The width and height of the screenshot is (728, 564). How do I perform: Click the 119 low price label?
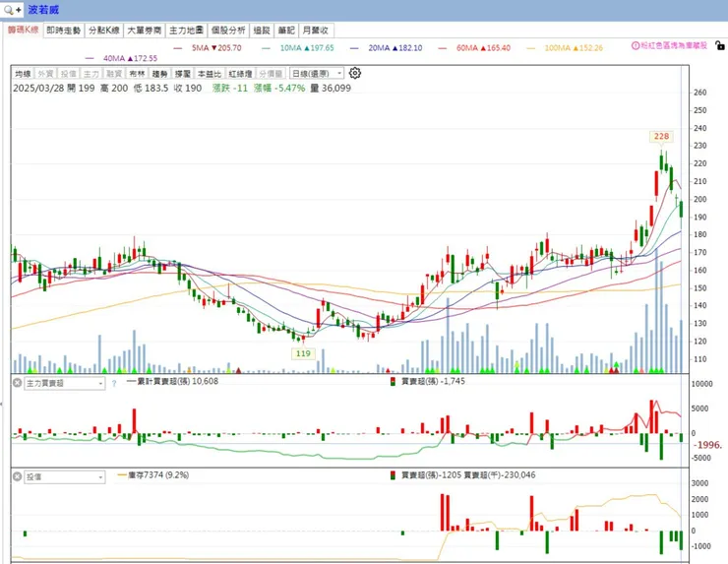coord(302,352)
